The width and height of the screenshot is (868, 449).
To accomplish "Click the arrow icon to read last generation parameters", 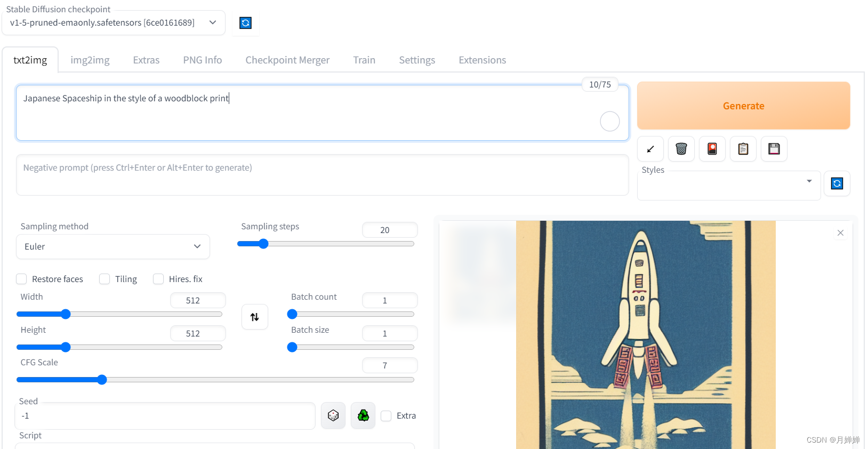I will [650, 149].
